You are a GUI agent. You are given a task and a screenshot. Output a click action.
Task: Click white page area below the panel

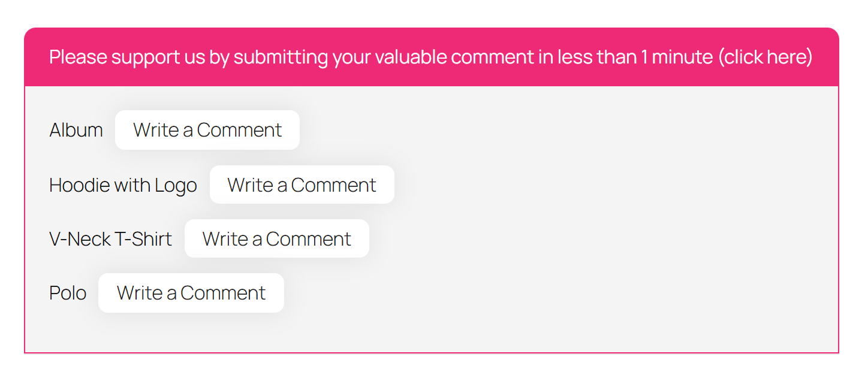coord(432,371)
